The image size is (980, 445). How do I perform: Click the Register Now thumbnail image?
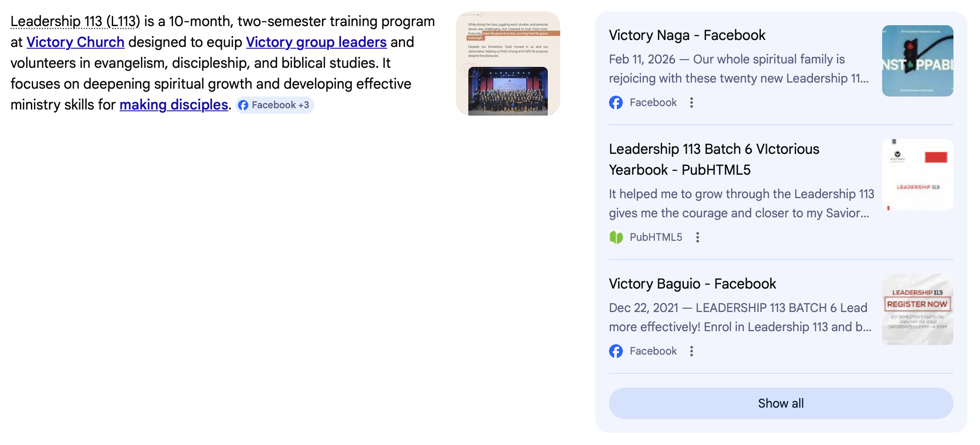pos(917,309)
